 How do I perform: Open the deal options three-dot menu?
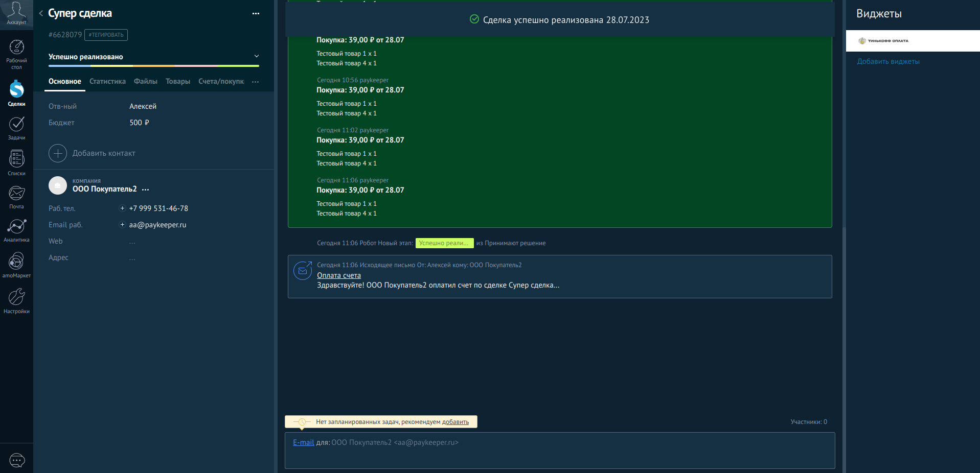click(256, 14)
